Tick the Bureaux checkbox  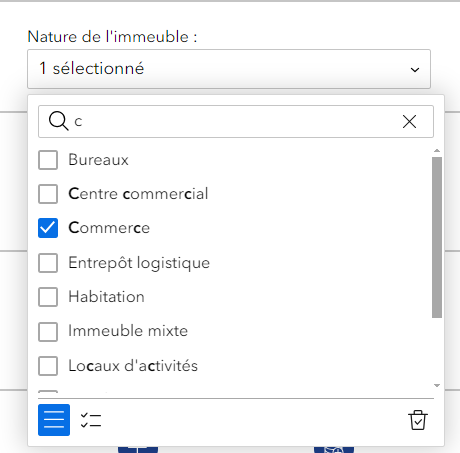point(48,160)
